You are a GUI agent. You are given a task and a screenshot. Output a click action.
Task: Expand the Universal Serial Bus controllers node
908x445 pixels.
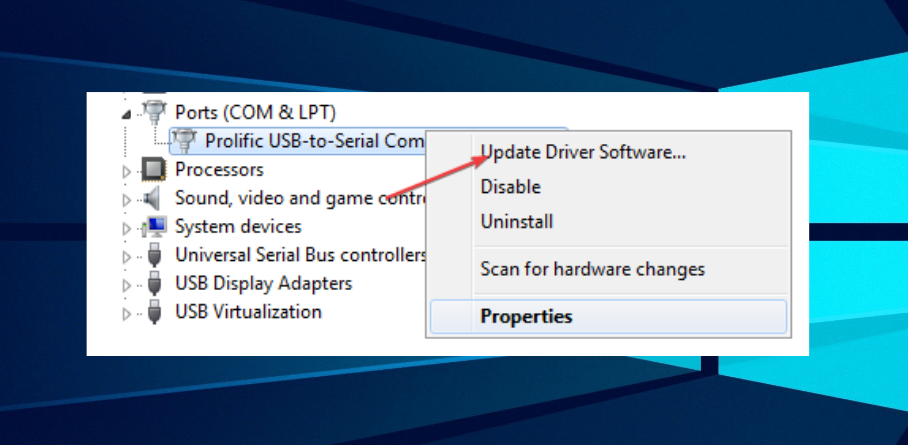tap(127, 257)
